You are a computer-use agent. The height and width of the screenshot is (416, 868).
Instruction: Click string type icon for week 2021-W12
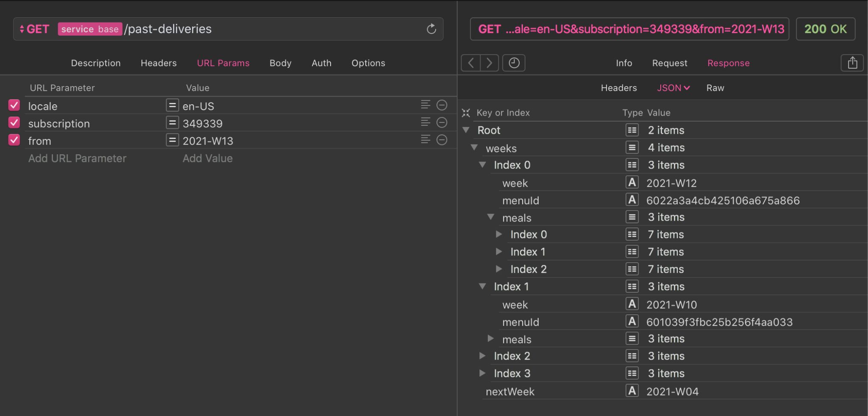click(x=632, y=183)
